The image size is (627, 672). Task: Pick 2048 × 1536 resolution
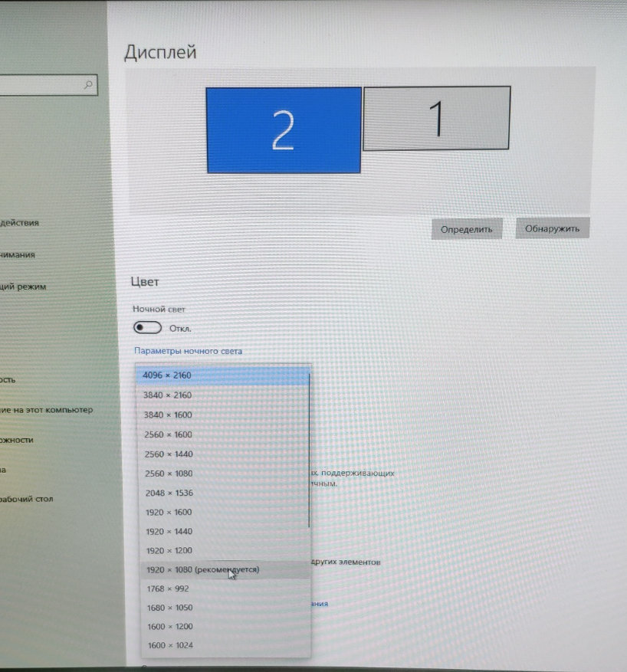[168, 493]
